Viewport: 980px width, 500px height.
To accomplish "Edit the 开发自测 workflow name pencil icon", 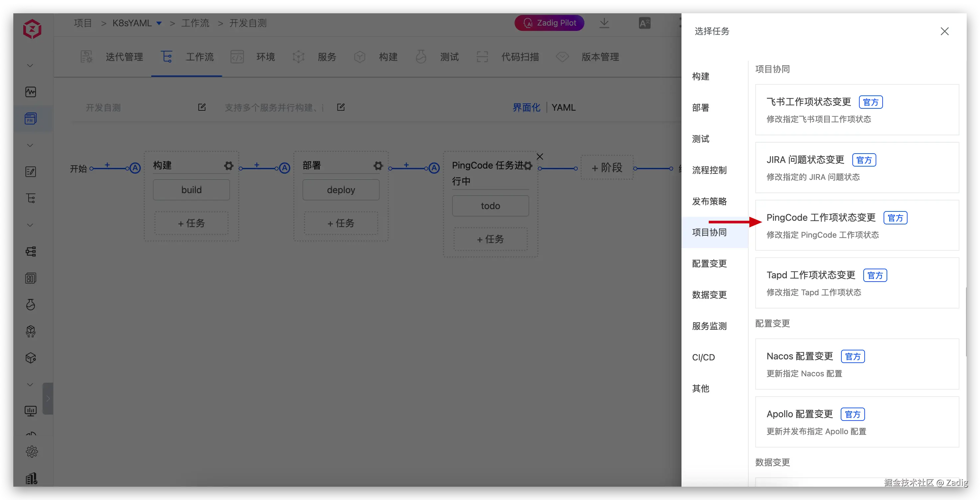I will [x=202, y=107].
